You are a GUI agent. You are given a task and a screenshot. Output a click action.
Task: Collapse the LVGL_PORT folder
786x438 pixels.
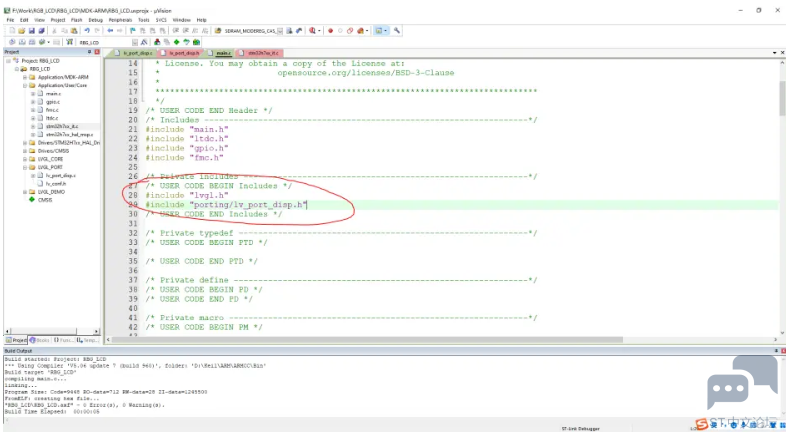[25, 167]
